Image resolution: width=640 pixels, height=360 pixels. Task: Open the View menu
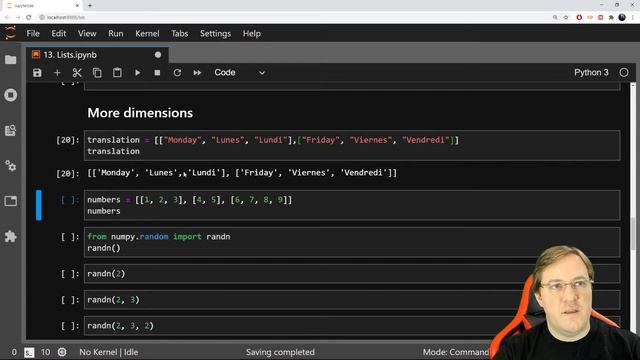(x=87, y=33)
